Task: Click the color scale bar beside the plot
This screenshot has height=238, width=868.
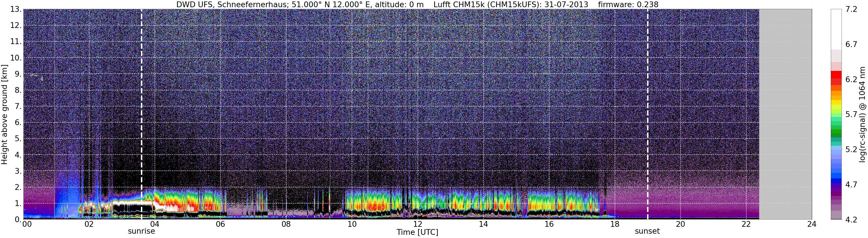Action: [836, 114]
